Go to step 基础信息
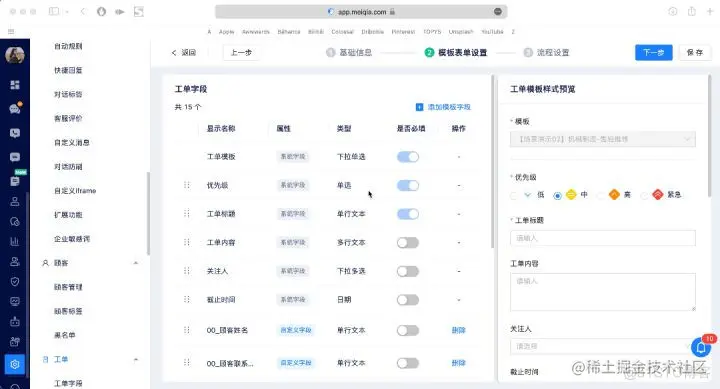The width and height of the screenshot is (720, 389). pyautogui.click(x=349, y=52)
